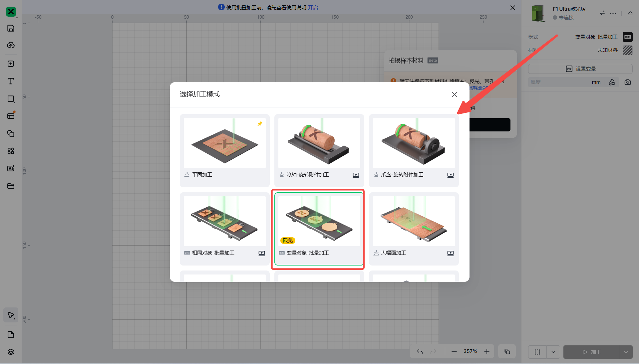The image size is (639, 364).
Task: Open the layers panel icon
Action: click(x=11, y=352)
